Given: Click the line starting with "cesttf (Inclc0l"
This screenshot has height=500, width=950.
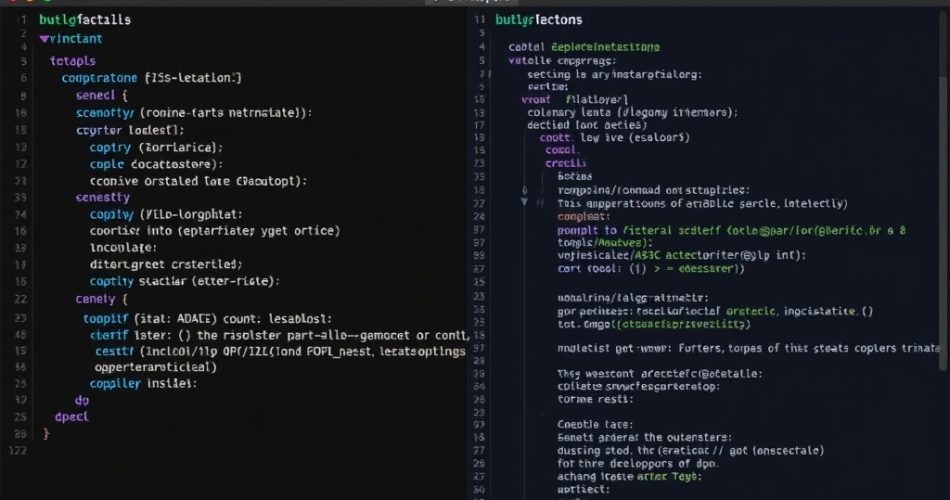Looking at the screenshot, I should click(x=280, y=352).
